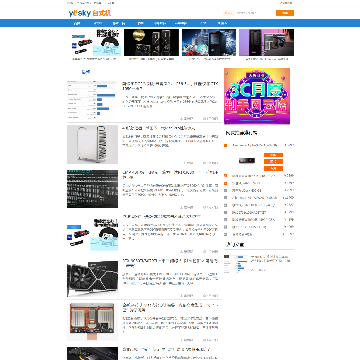Open the silver Mac Pro article thumbnail
This screenshot has height=360, width=360.
pos(92,144)
